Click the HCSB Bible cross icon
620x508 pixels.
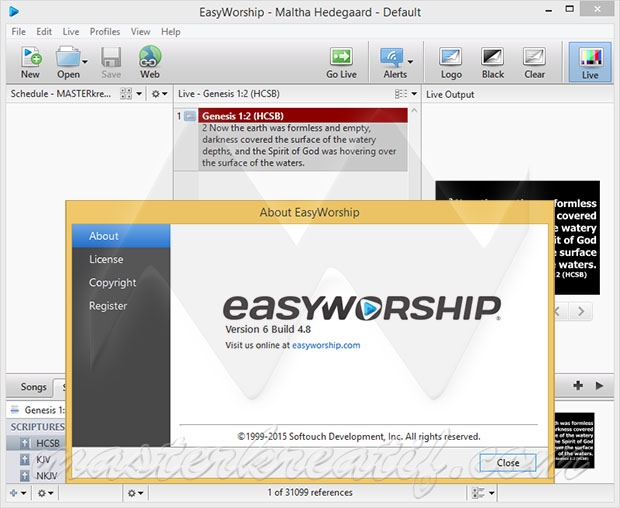pyautogui.click(x=25, y=444)
